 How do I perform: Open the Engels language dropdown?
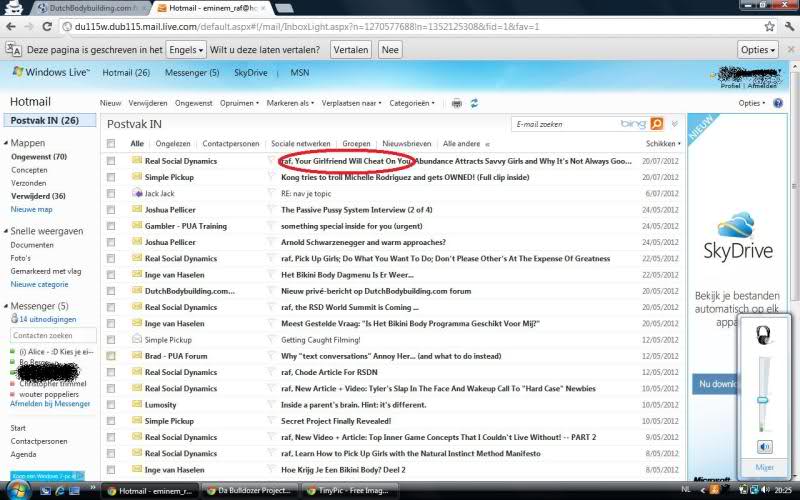tap(188, 49)
